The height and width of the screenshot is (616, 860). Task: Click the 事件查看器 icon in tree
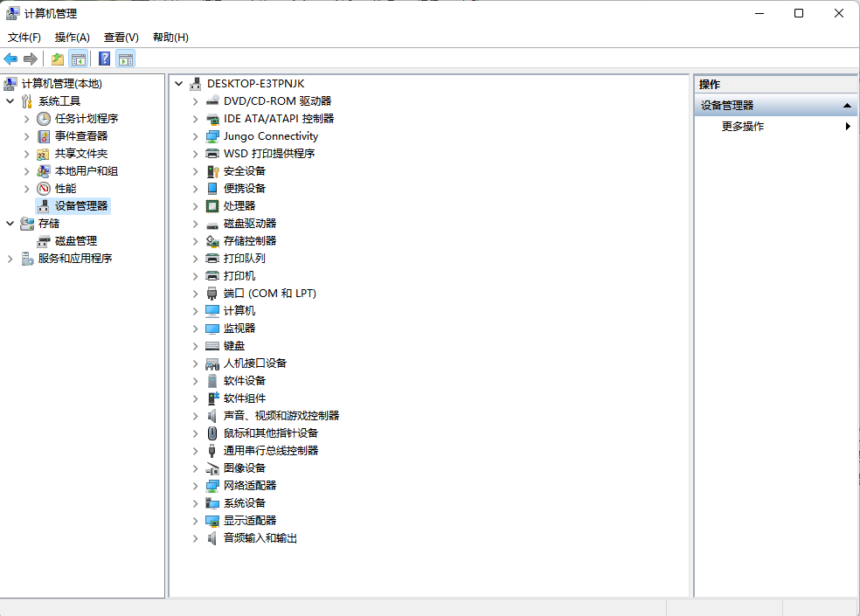pyautogui.click(x=44, y=136)
